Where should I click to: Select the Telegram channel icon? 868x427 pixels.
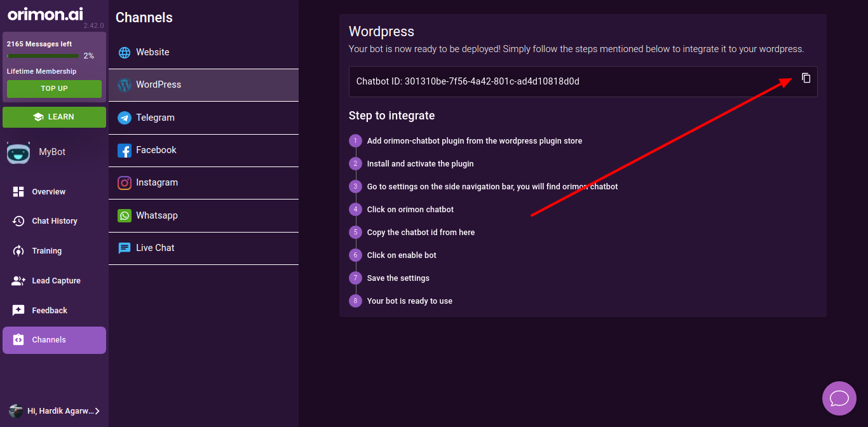[x=125, y=118]
